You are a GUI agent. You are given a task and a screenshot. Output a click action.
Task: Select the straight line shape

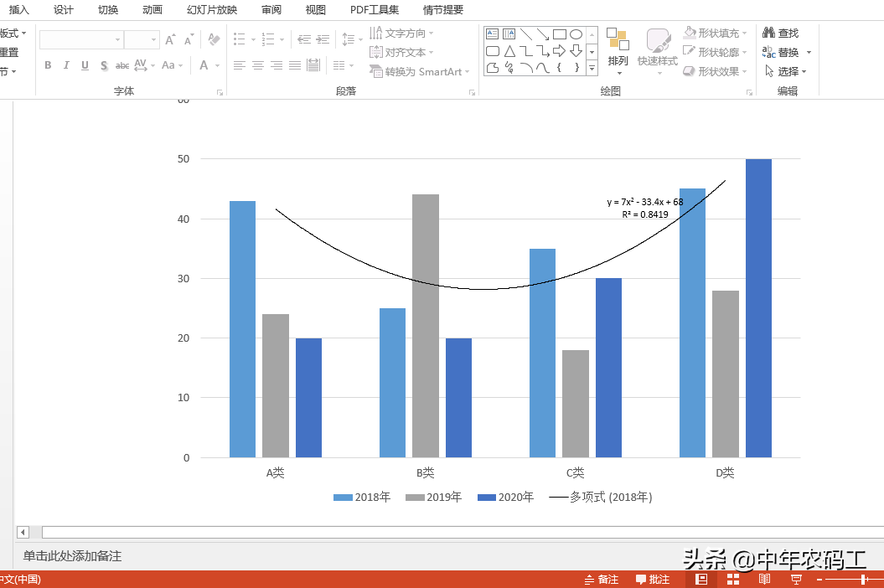[x=526, y=34]
